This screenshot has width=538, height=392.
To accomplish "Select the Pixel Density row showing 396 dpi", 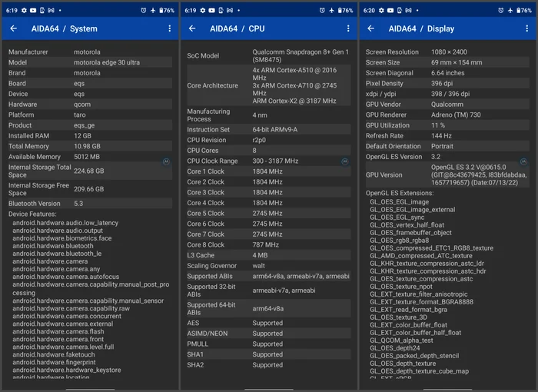I will click(x=447, y=84).
